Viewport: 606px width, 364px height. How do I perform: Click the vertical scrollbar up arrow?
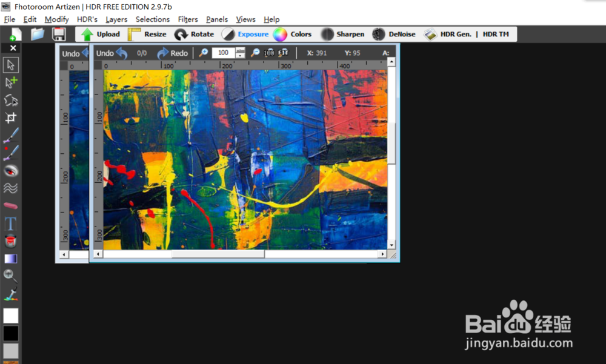click(391, 62)
